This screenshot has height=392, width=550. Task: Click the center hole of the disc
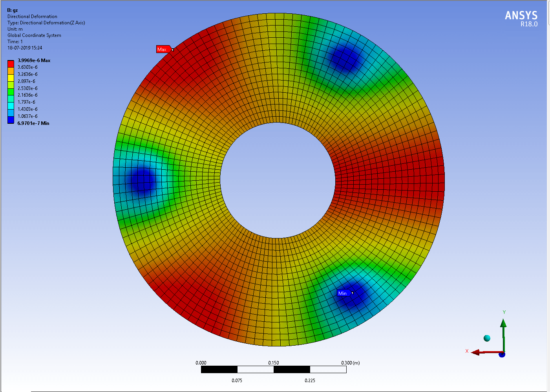278,180
